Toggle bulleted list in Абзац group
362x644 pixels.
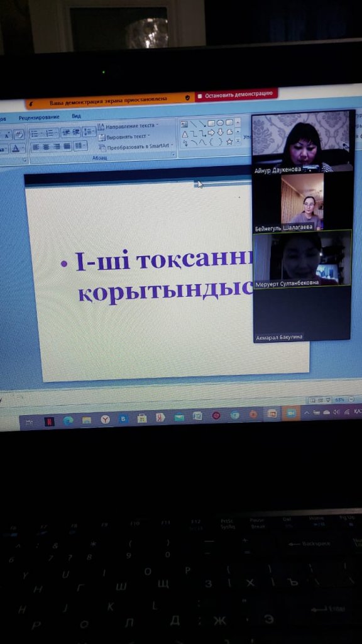coord(35,133)
